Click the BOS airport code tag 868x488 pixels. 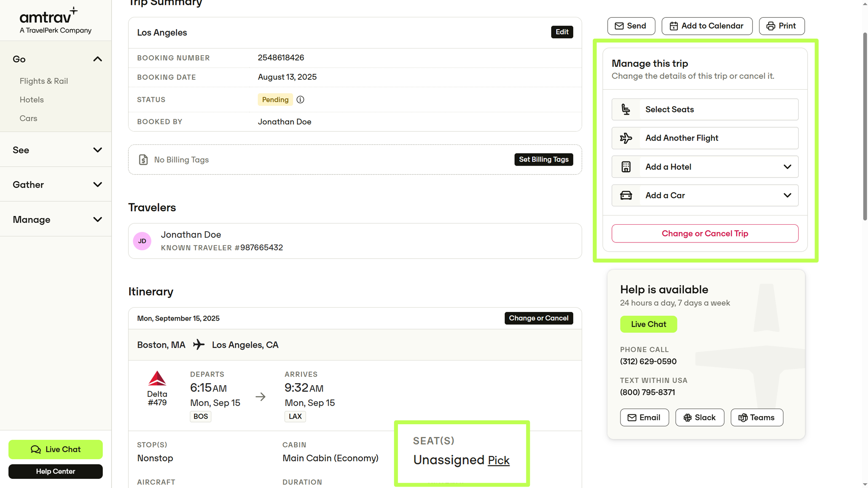(x=201, y=416)
